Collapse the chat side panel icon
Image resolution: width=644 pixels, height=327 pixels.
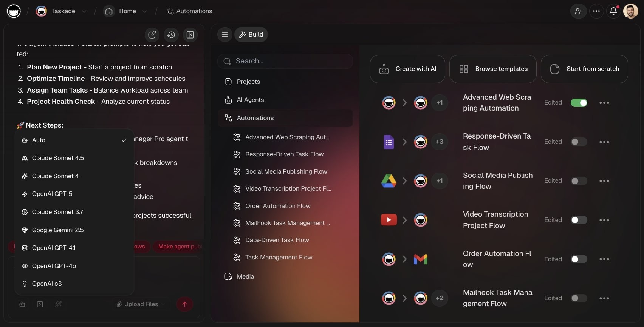[x=190, y=35]
